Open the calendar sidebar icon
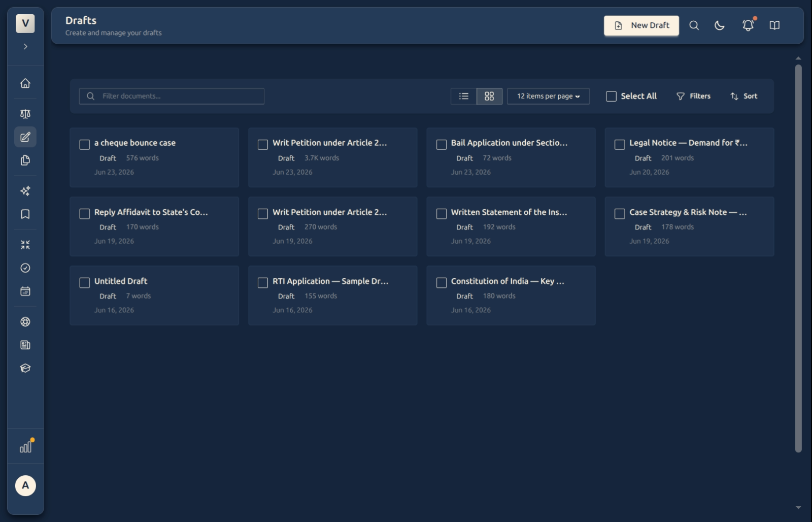 coord(25,291)
